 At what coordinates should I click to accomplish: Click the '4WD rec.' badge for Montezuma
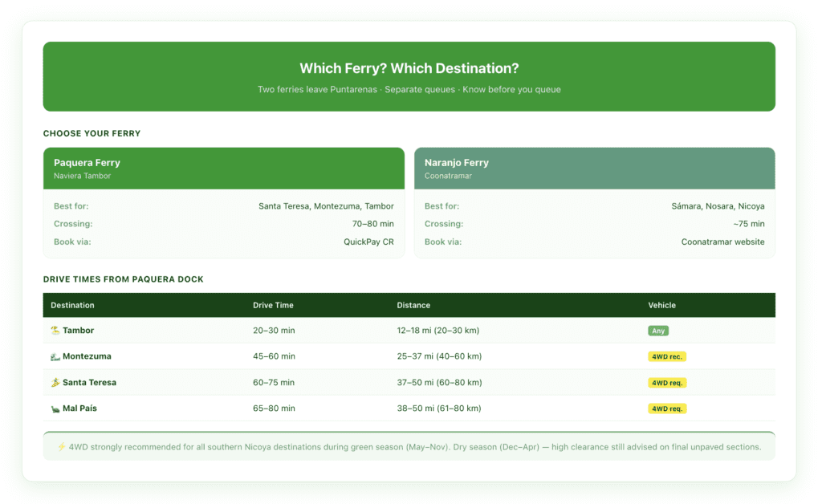coord(667,356)
